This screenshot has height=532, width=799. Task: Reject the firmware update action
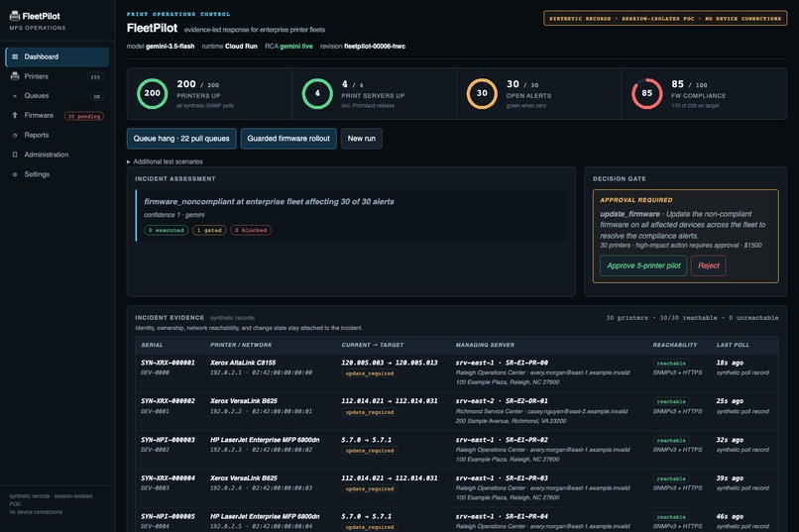pyautogui.click(x=708, y=266)
